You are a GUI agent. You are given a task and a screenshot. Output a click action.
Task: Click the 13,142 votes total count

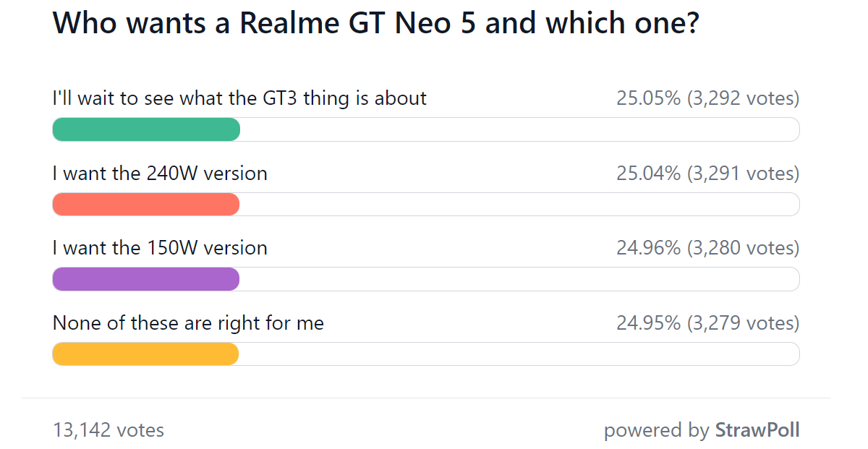click(x=109, y=430)
